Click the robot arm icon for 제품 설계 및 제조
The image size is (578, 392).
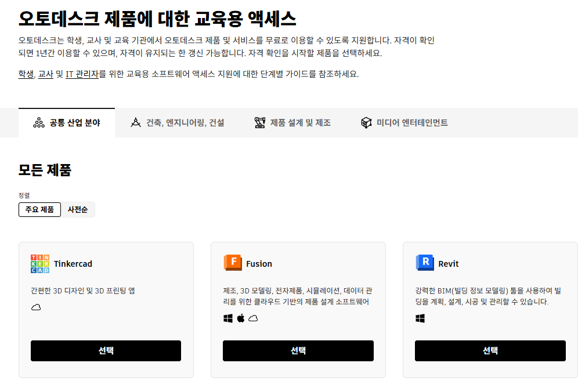click(260, 123)
